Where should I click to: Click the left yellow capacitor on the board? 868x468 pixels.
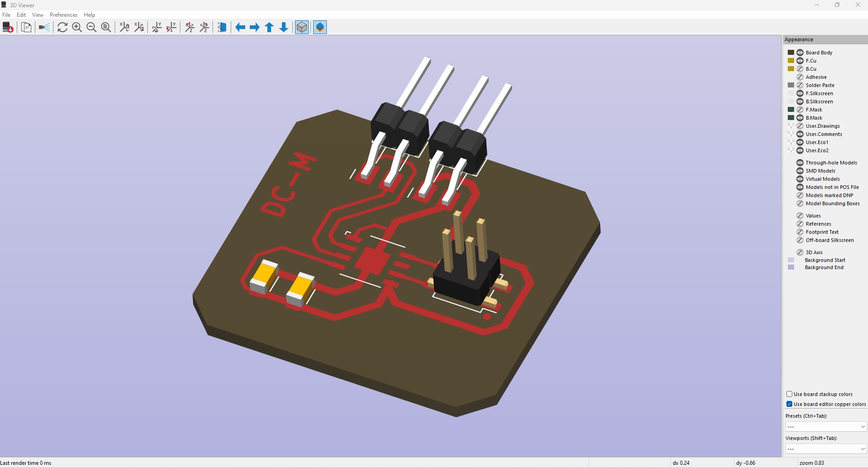point(264,276)
